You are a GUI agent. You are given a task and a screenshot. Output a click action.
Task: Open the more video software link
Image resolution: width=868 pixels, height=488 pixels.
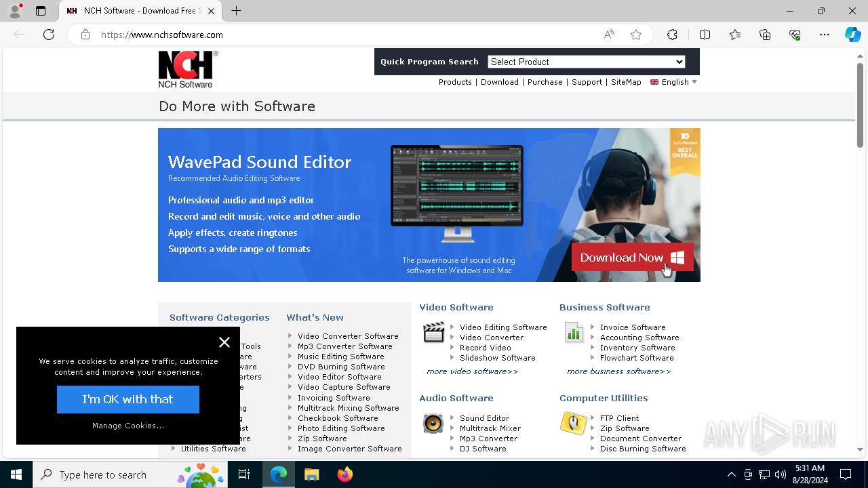473,371
